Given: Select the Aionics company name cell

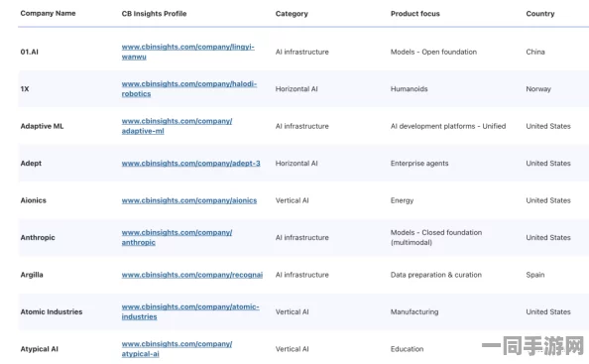Looking at the screenshot, I should [34, 200].
